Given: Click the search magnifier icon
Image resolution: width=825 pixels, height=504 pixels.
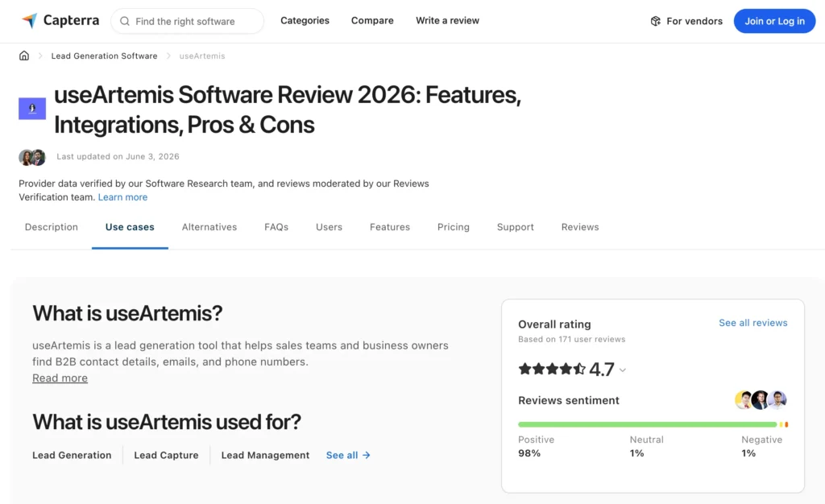Looking at the screenshot, I should click(125, 21).
